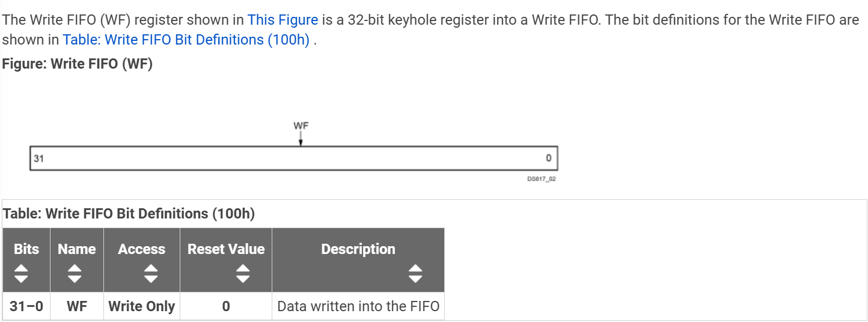Click the sort-down arrow under Reset Value
The width and height of the screenshot is (868, 322).
click(242, 279)
